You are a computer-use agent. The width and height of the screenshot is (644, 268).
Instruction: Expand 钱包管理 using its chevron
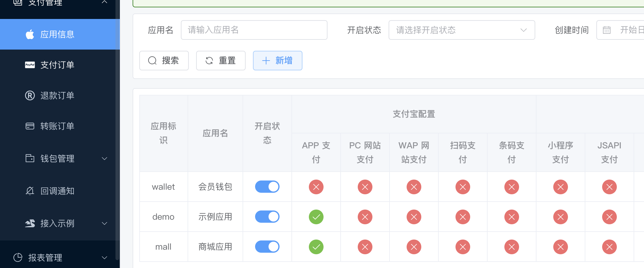(x=104, y=158)
